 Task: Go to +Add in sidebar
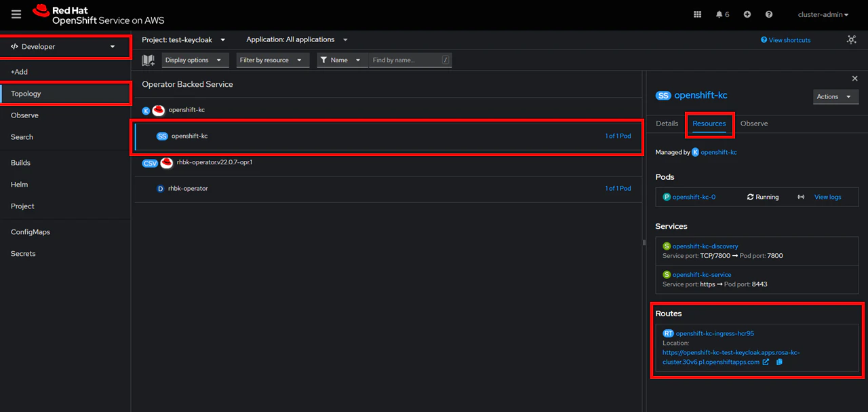65,72
